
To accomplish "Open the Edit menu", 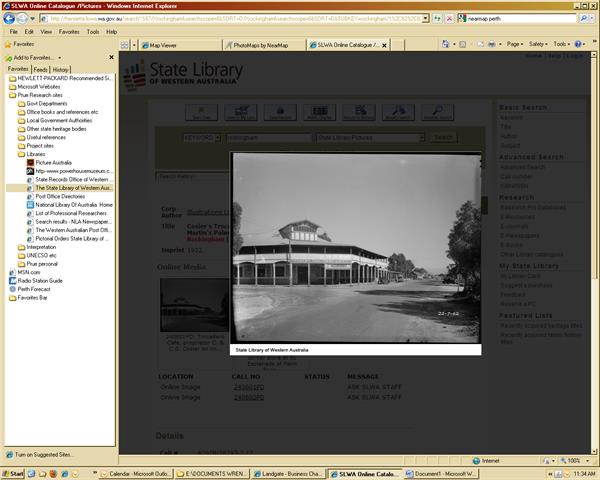I will point(29,32).
